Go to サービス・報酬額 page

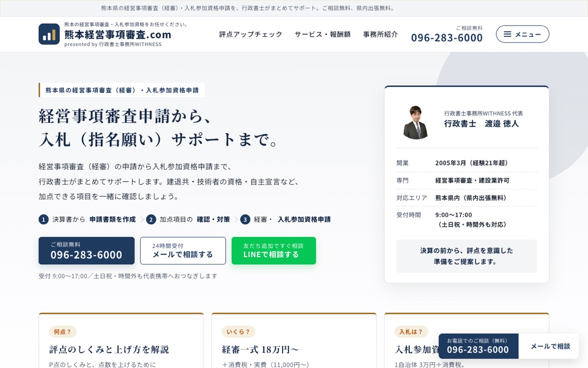(x=322, y=34)
